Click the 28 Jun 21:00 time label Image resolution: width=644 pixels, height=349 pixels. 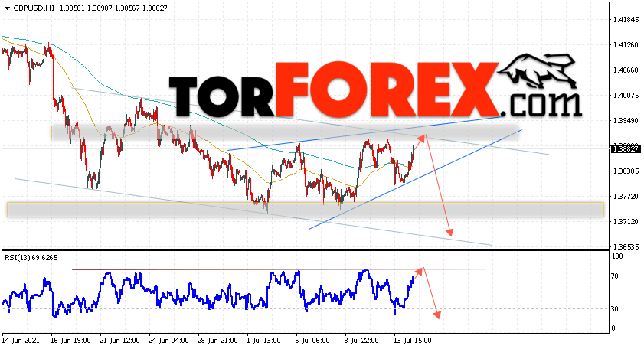point(217,341)
